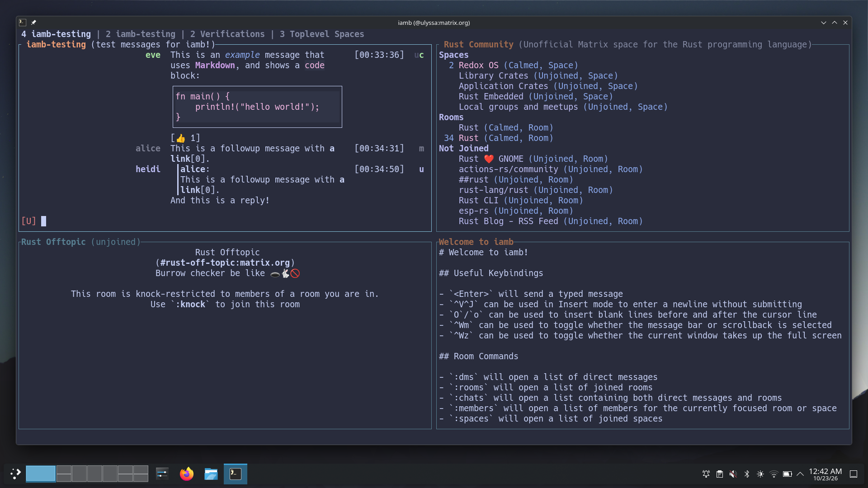Open the brightness and color tray icon

(760, 474)
